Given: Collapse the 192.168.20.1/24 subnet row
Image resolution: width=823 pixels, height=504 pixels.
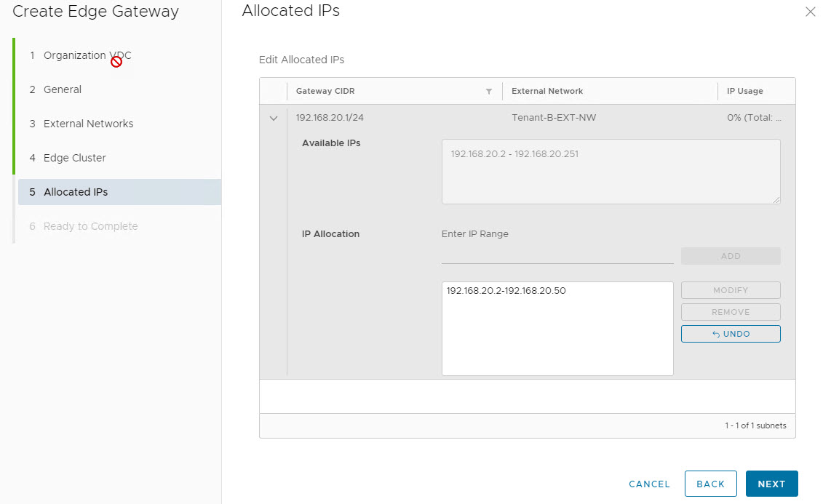Looking at the screenshot, I should (274, 119).
